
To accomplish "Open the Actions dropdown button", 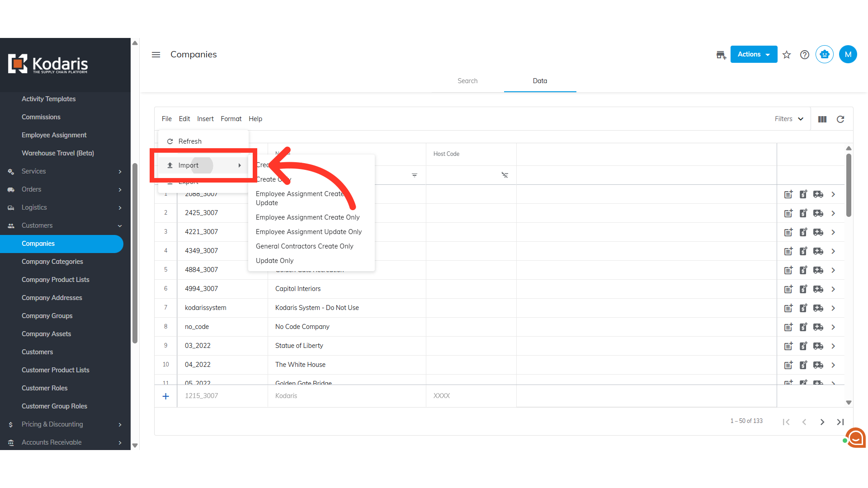I will pos(754,54).
